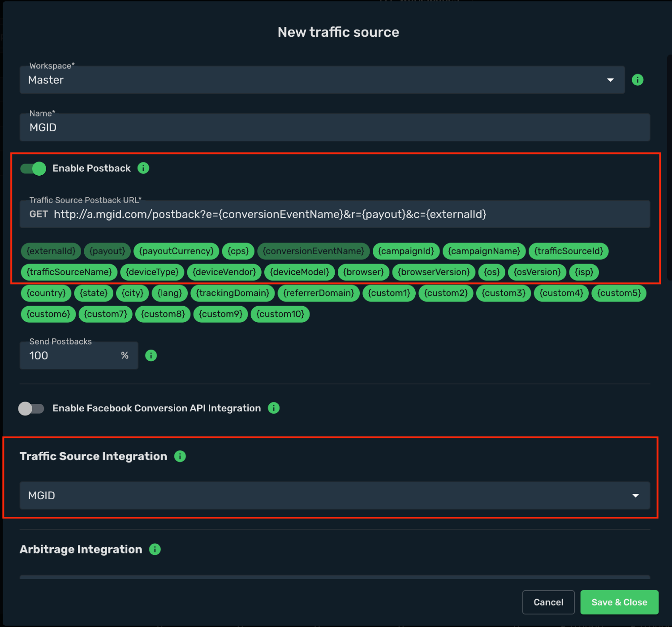Screen dimensions: 672x627
Task: Click the Save & Close button
Action: (619, 602)
